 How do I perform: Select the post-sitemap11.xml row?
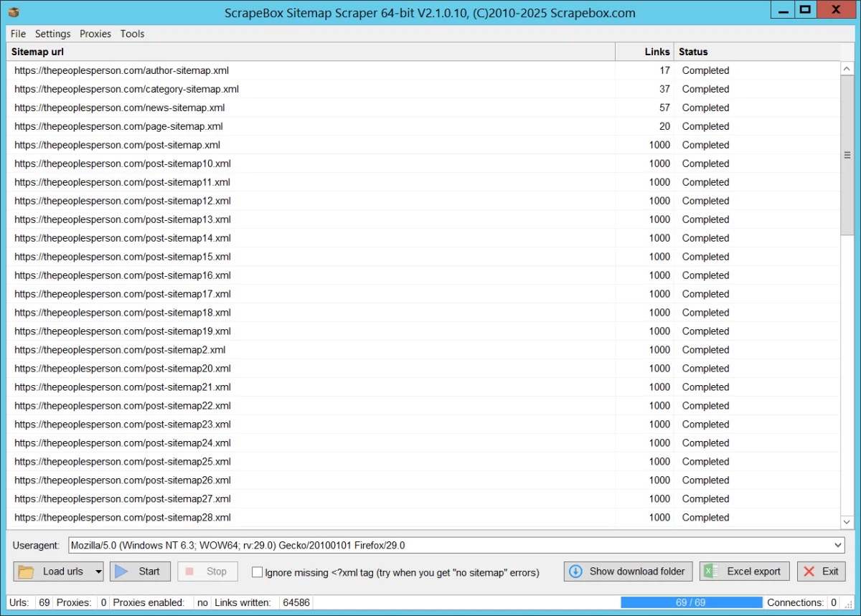coord(423,182)
